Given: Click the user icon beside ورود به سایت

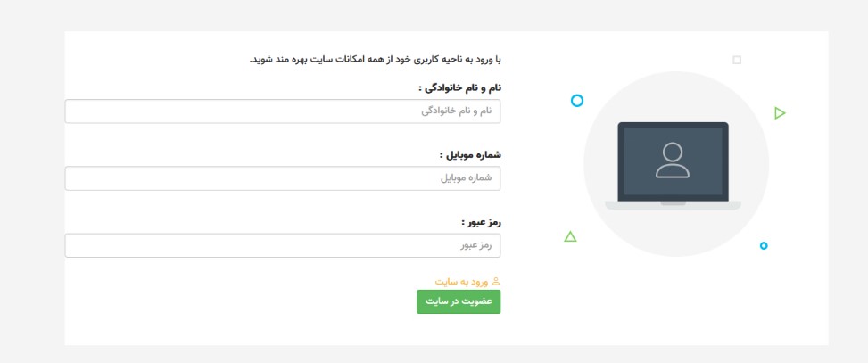Looking at the screenshot, I should 495,281.
